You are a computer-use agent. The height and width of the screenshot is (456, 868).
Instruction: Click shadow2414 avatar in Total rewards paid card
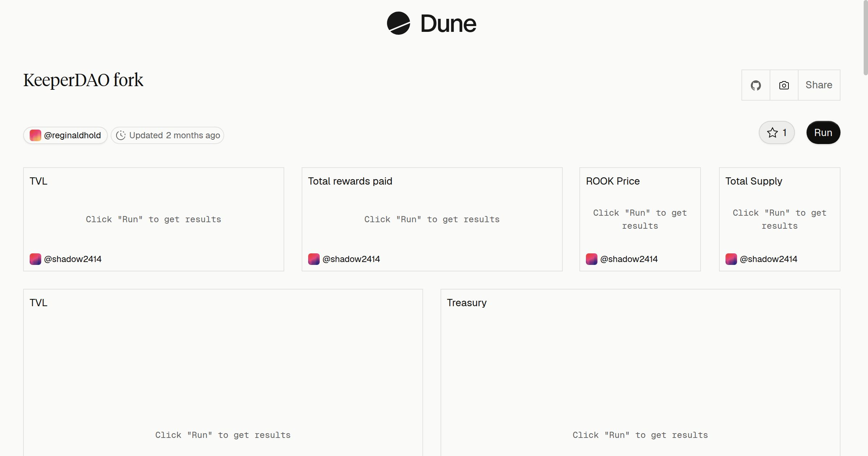[x=314, y=259]
